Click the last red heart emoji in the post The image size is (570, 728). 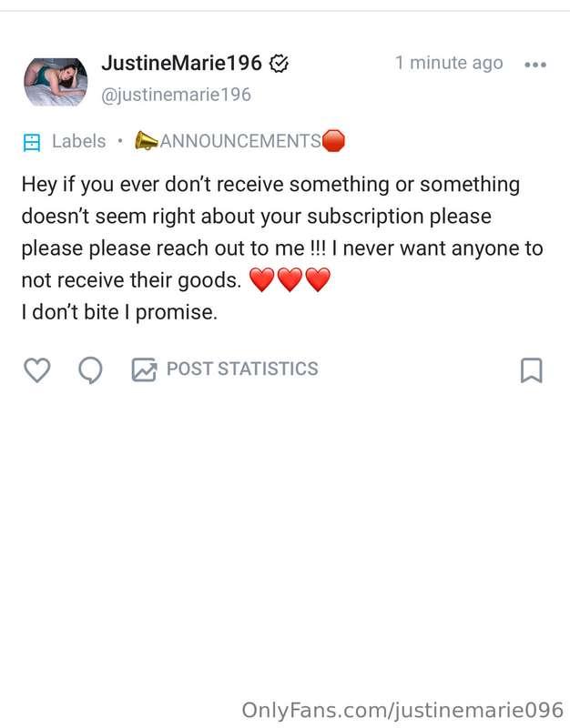pos(317,281)
